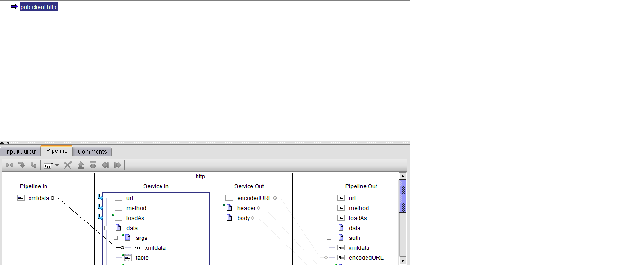The width and height of the screenshot is (644, 265).
Task: Click the http service title label
Action: [200, 177]
